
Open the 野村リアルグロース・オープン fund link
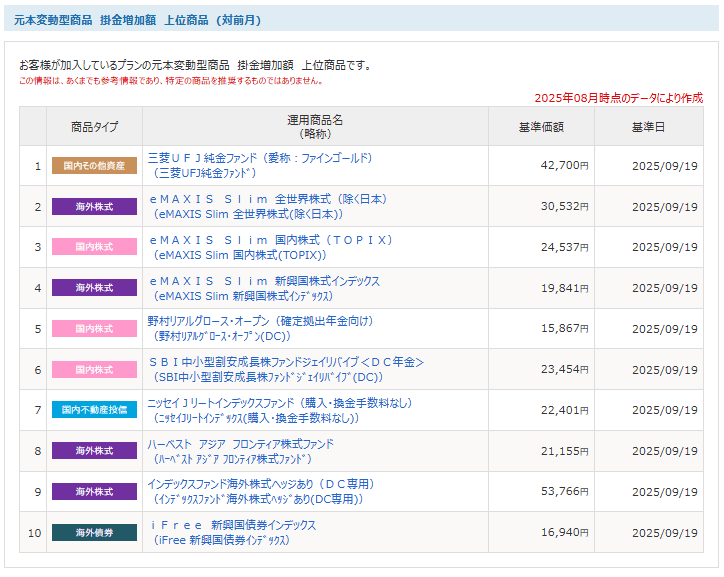click(260, 321)
